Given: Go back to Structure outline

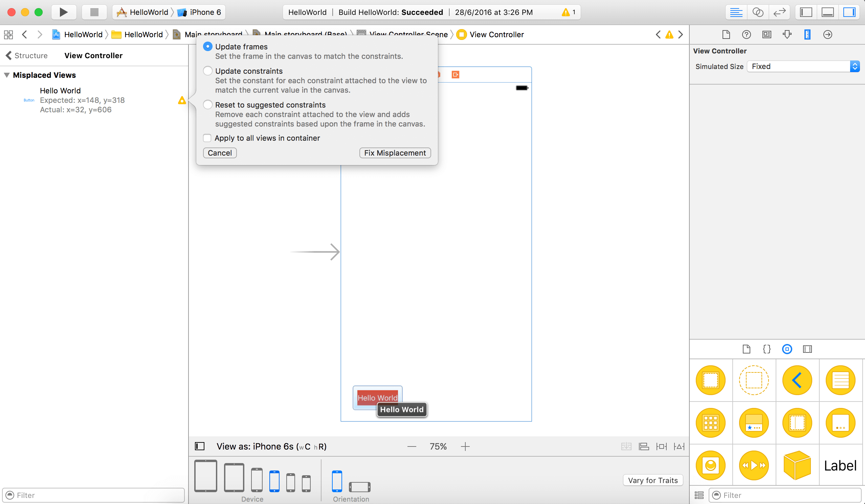Looking at the screenshot, I should (27, 55).
